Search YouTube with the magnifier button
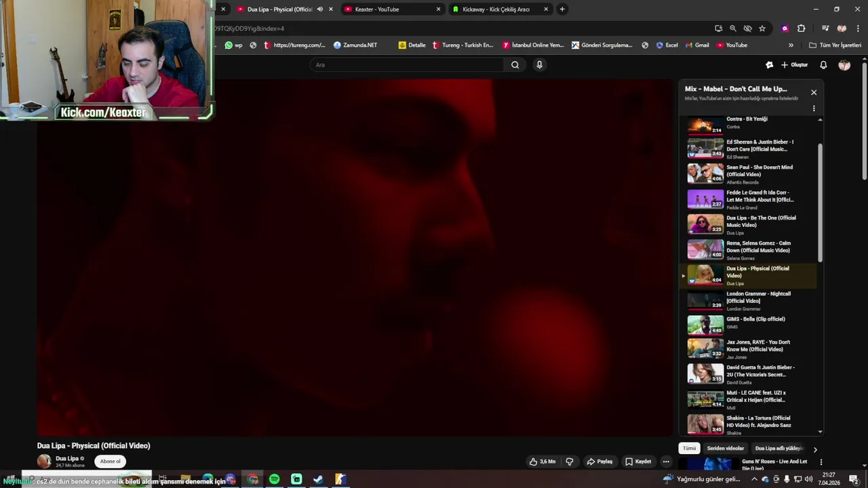The height and width of the screenshot is (488, 868). (x=515, y=65)
